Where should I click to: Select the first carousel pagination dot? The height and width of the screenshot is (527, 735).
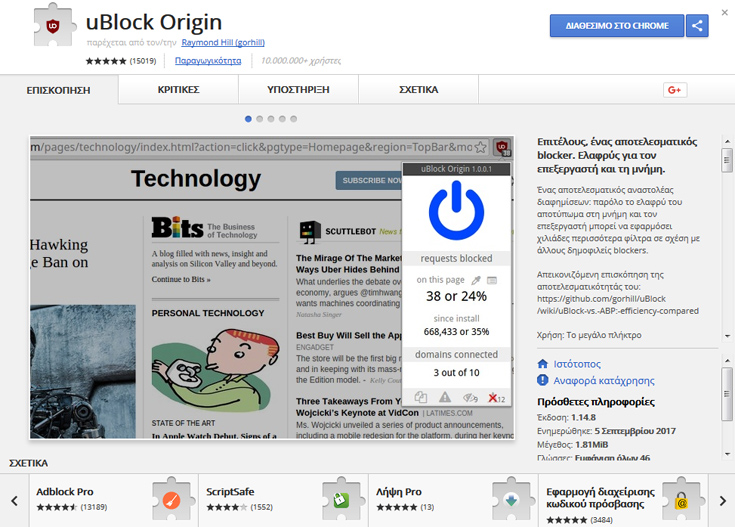click(249, 119)
